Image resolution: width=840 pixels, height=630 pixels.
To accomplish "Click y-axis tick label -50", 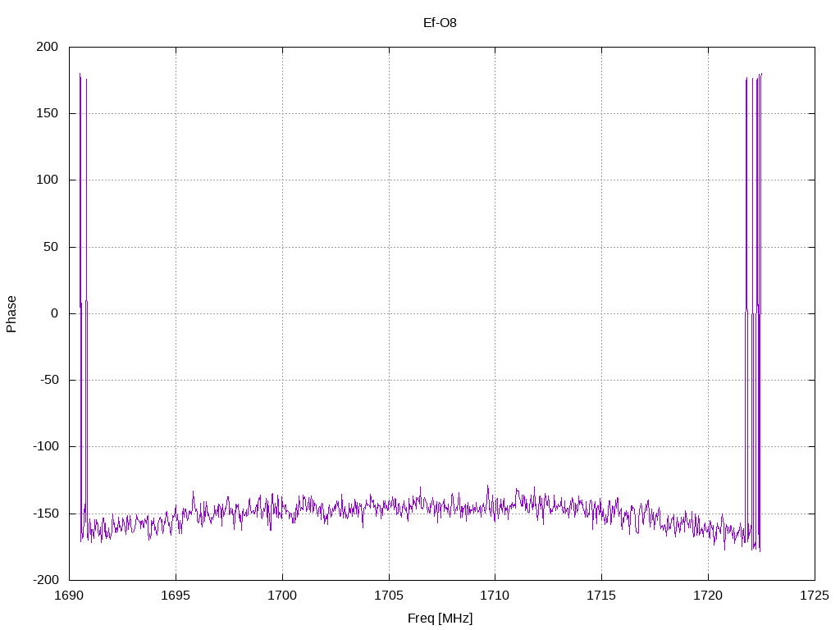I will coord(49,380).
